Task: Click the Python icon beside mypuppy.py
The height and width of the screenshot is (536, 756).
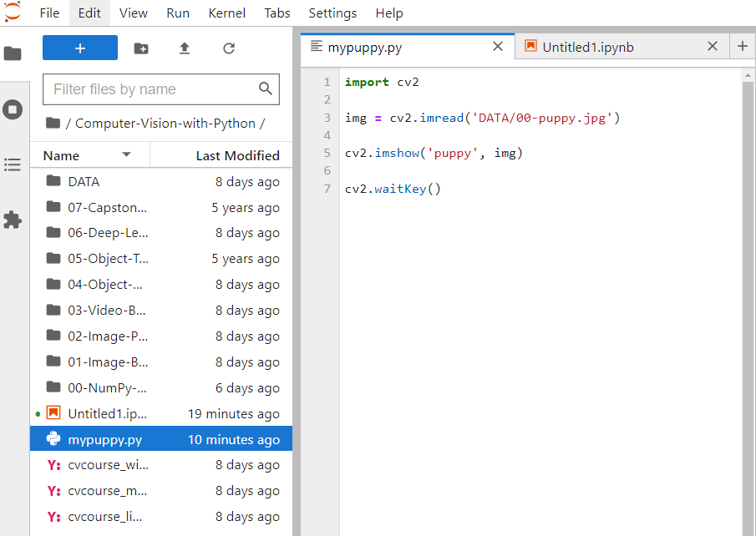Action: tap(53, 438)
